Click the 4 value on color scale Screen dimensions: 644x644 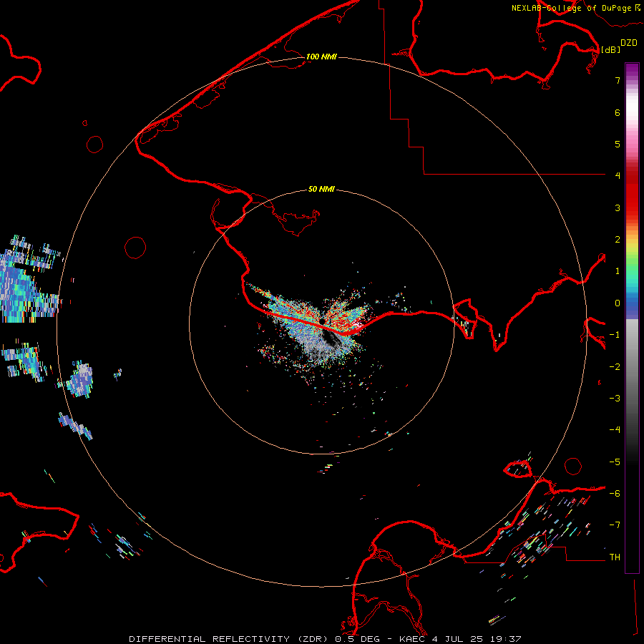618,176
